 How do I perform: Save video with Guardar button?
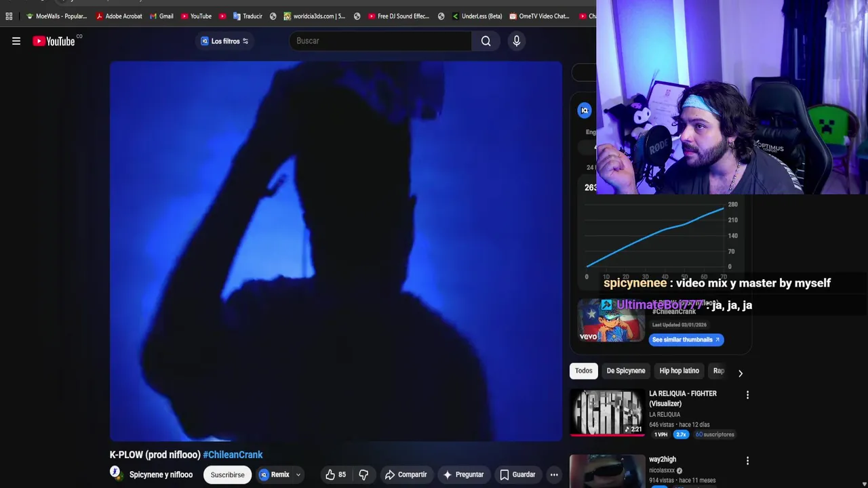tap(517, 474)
